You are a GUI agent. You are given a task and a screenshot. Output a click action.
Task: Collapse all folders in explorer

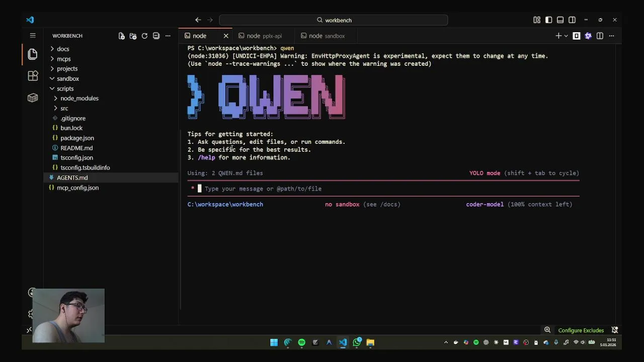pos(156,36)
